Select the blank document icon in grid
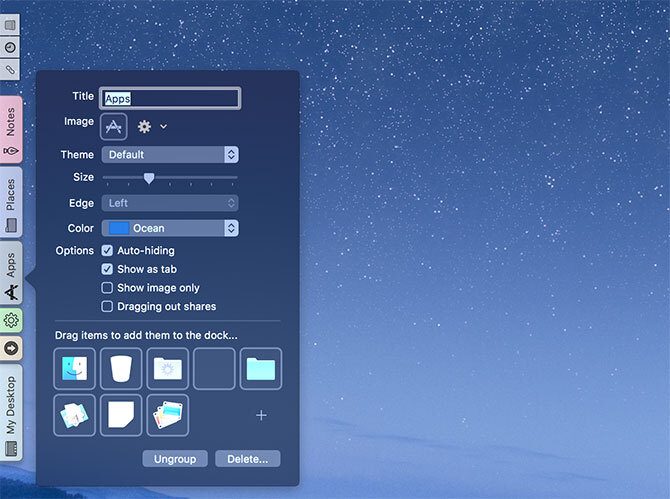Screen dimensions: 670x499 (121, 415)
